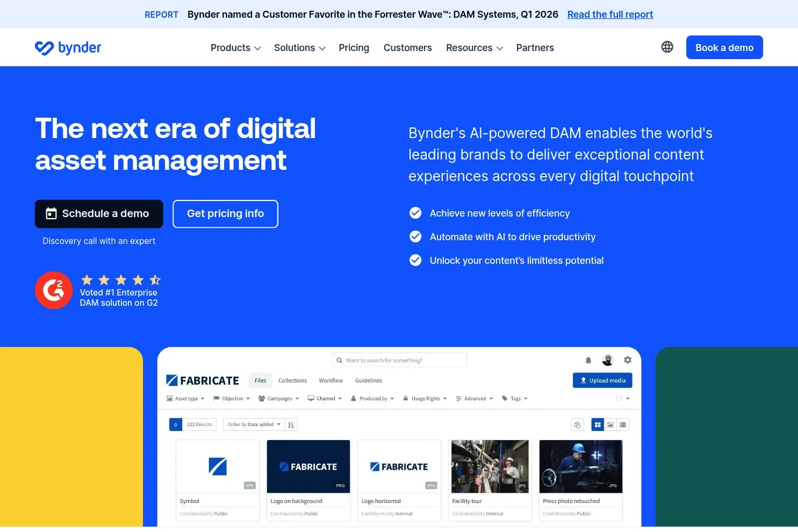Open the settings gear in Fabricate portal
The width and height of the screenshot is (798, 532).
[628, 360]
